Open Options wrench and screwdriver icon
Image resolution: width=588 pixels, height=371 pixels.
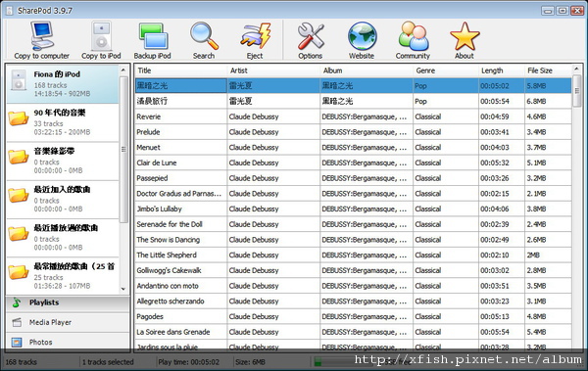click(x=310, y=40)
